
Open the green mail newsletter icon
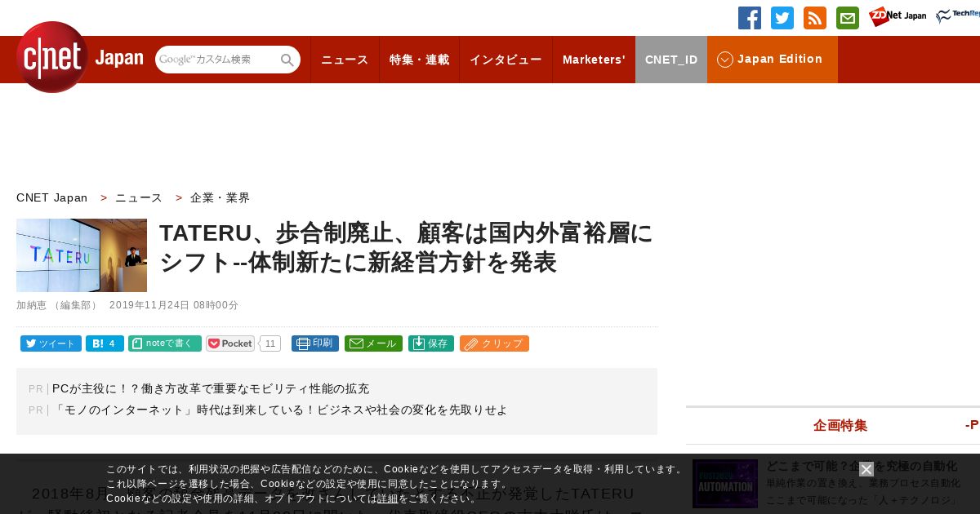tap(848, 18)
